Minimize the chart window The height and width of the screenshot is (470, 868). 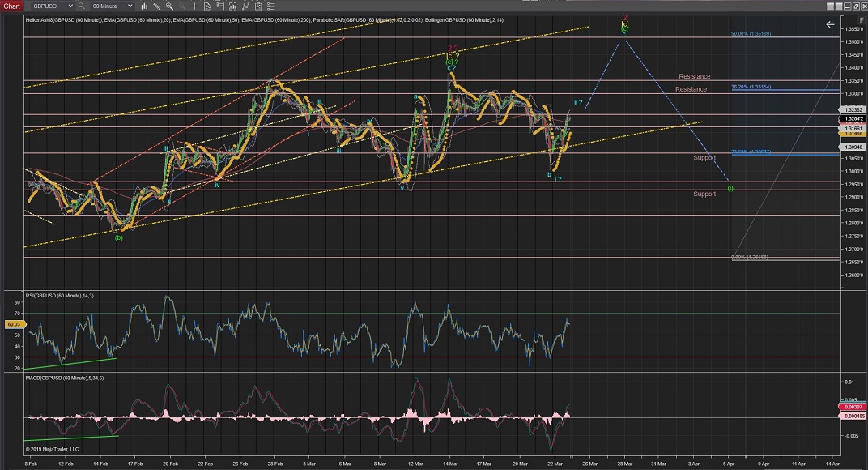[848, 6]
